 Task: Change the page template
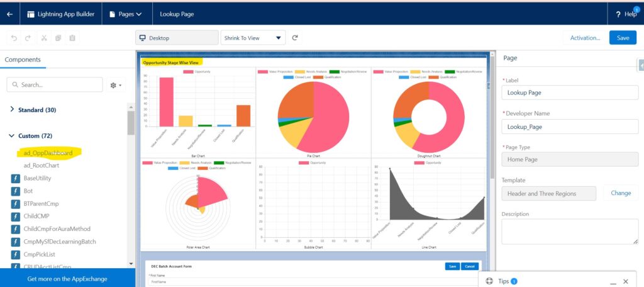621,193
